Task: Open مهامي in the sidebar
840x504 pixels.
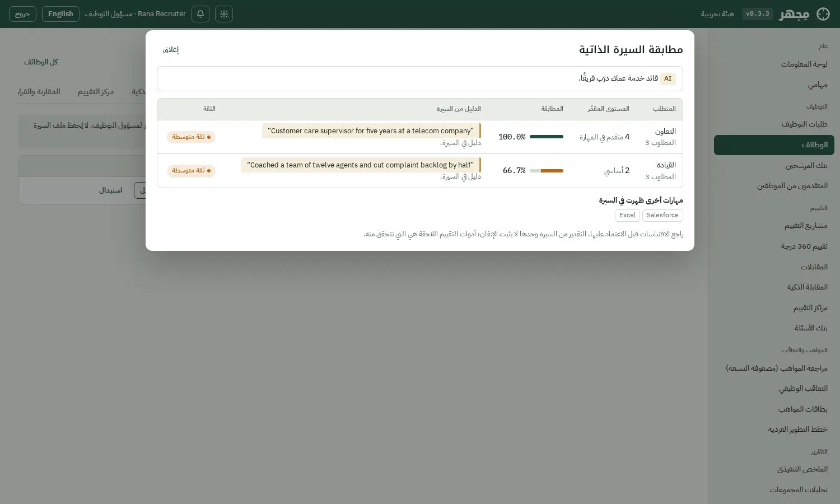Action: coord(774,85)
